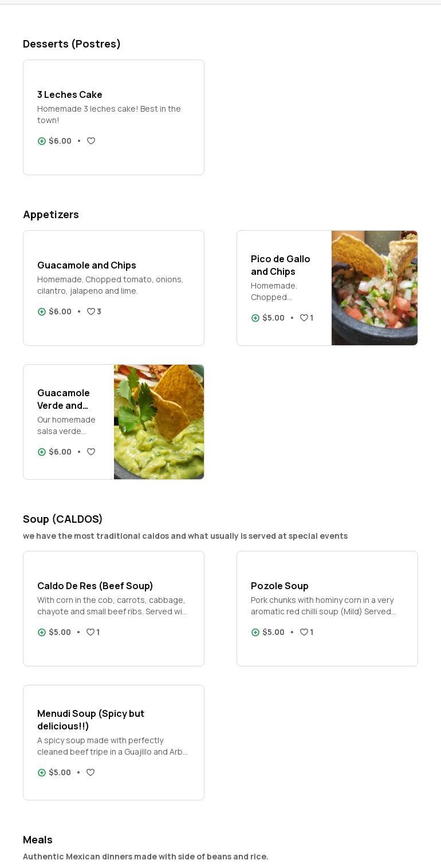Favorite Guacamole Verde heart icon

tap(91, 452)
